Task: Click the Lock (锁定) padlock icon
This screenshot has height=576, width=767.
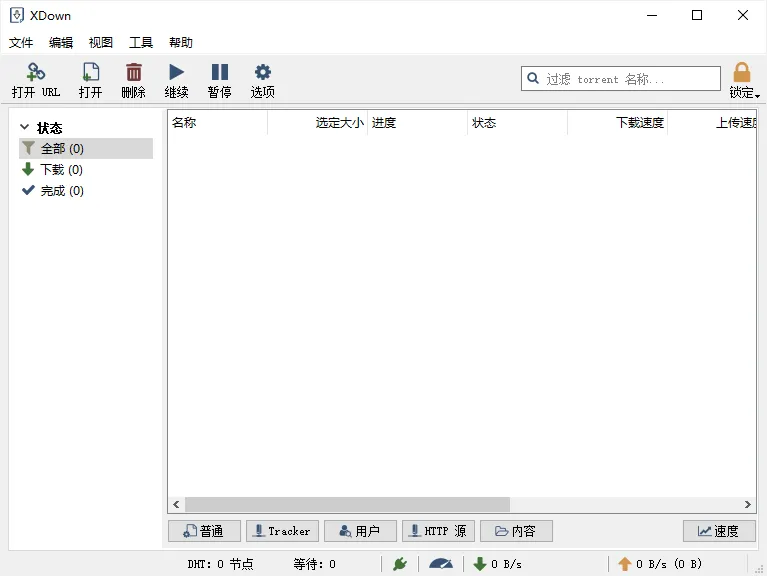Action: 742,72
